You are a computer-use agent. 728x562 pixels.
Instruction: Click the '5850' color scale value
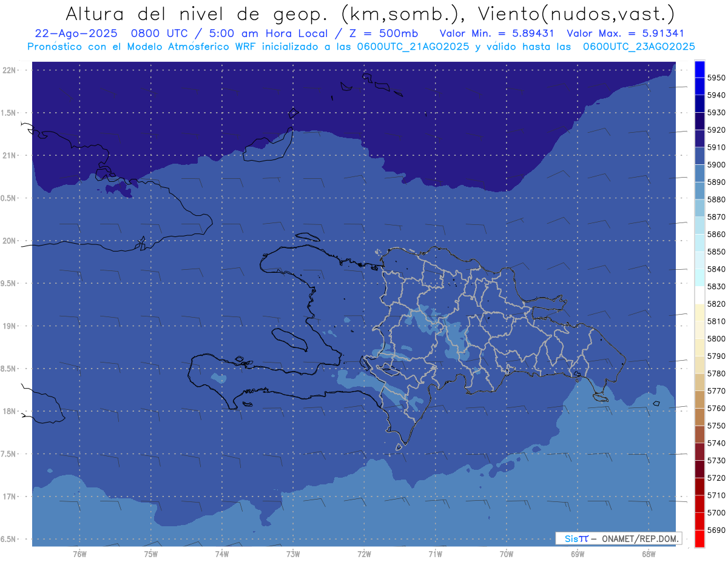click(x=716, y=252)
